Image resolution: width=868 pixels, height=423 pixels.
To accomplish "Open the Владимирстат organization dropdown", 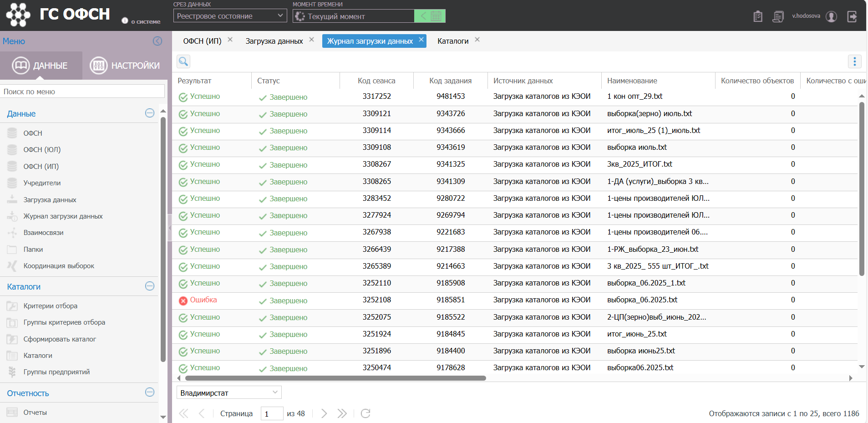I will tap(229, 392).
